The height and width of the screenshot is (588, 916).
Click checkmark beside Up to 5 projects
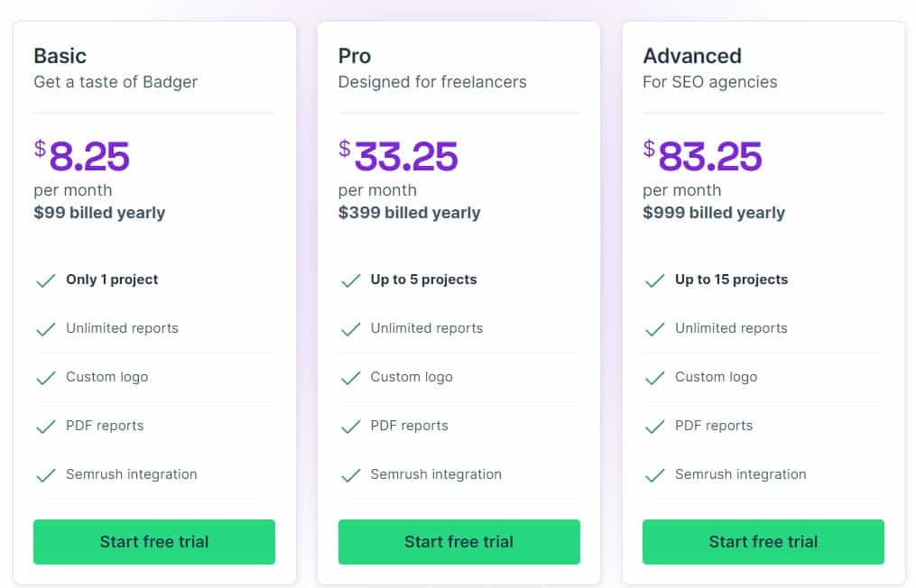pyautogui.click(x=350, y=280)
